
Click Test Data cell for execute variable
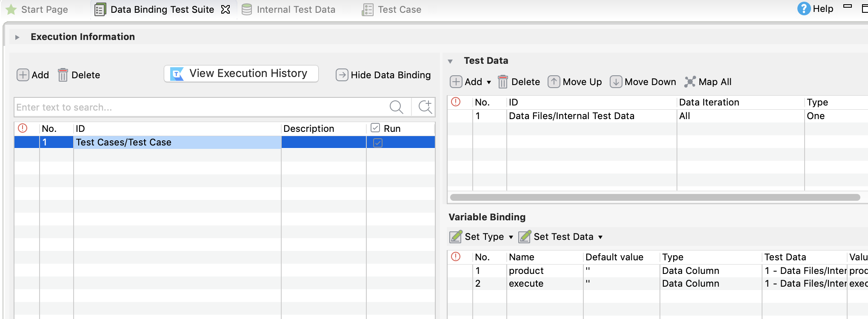(805, 284)
